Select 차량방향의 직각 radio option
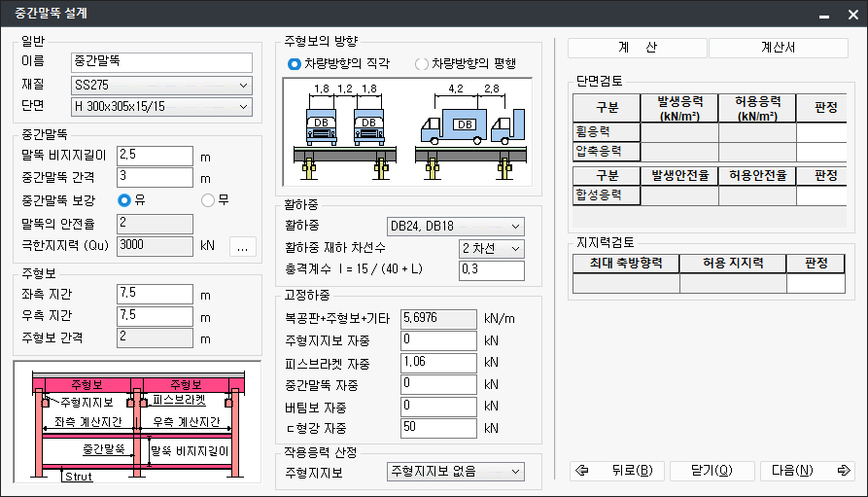Screen dimensions: 868x497 [295, 64]
